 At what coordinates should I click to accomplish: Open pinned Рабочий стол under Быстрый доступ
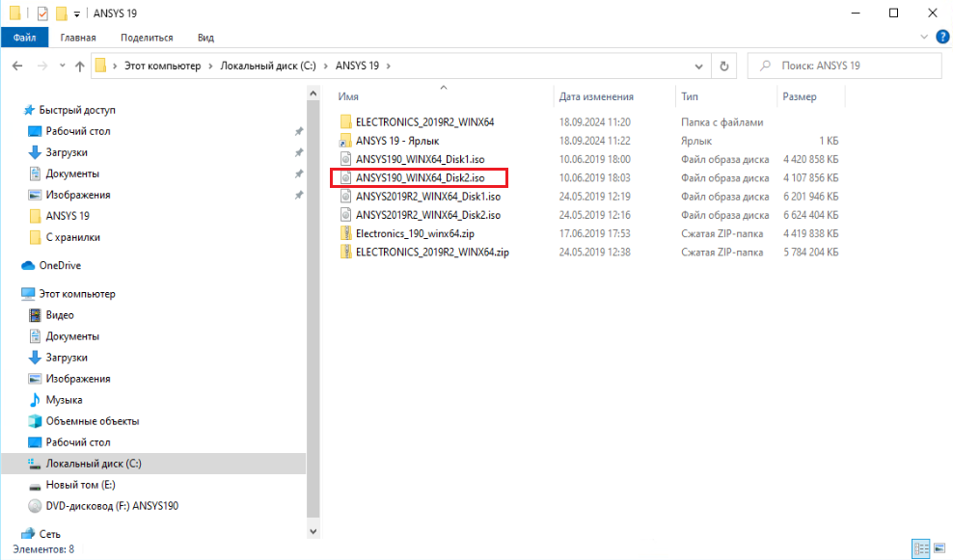78,131
